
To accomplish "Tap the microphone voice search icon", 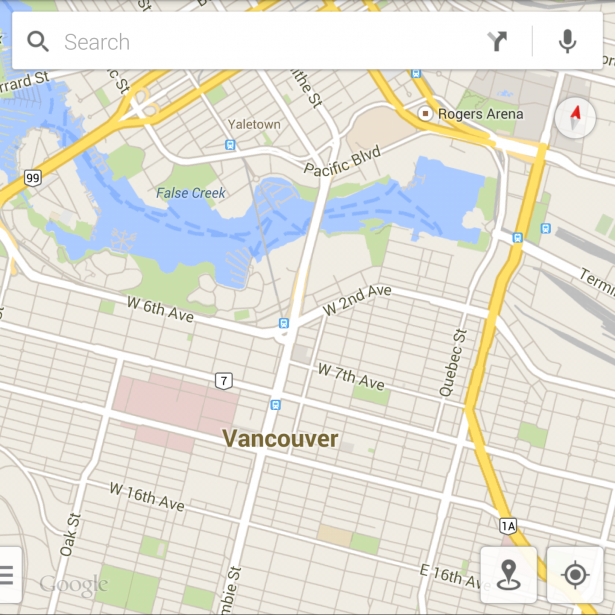I will (567, 41).
